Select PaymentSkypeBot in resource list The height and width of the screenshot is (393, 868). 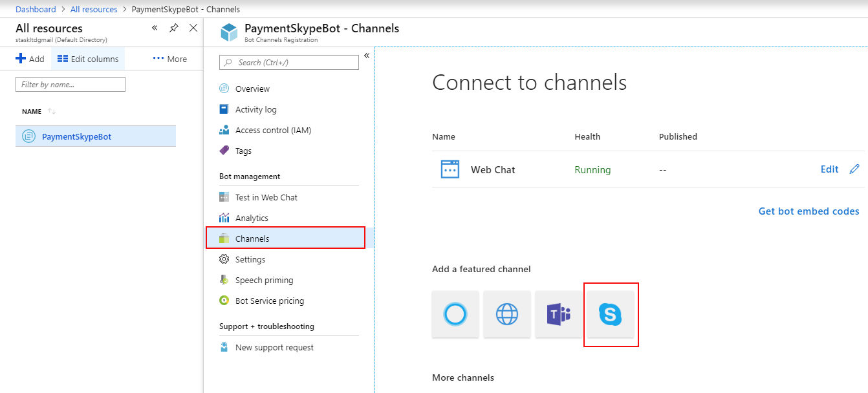(96, 136)
